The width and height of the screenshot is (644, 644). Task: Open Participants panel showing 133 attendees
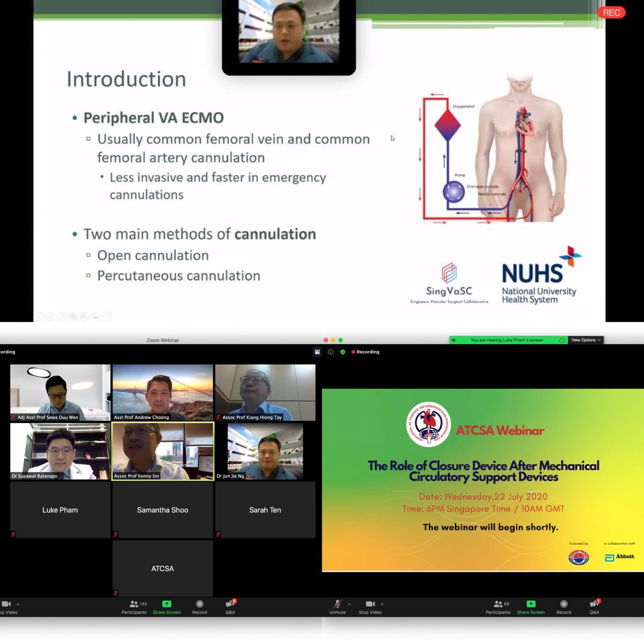[x=134, y=607]
